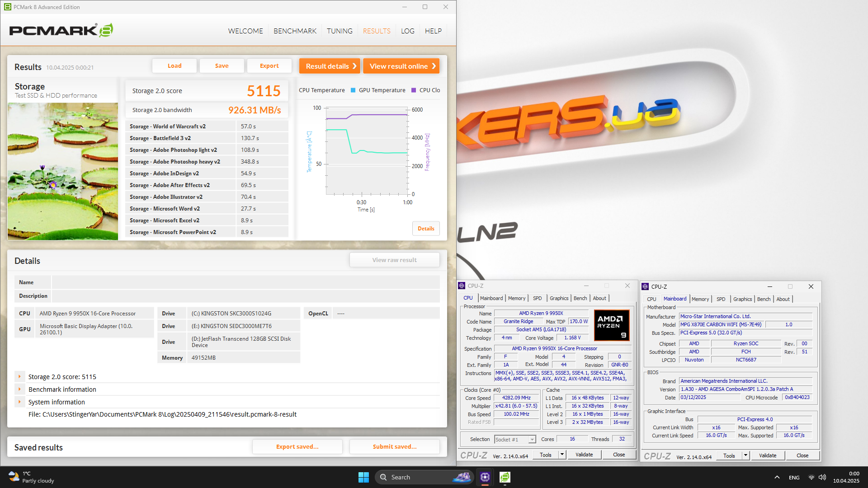Click View result online button
The image size is (868, 488).
[401, 66]
